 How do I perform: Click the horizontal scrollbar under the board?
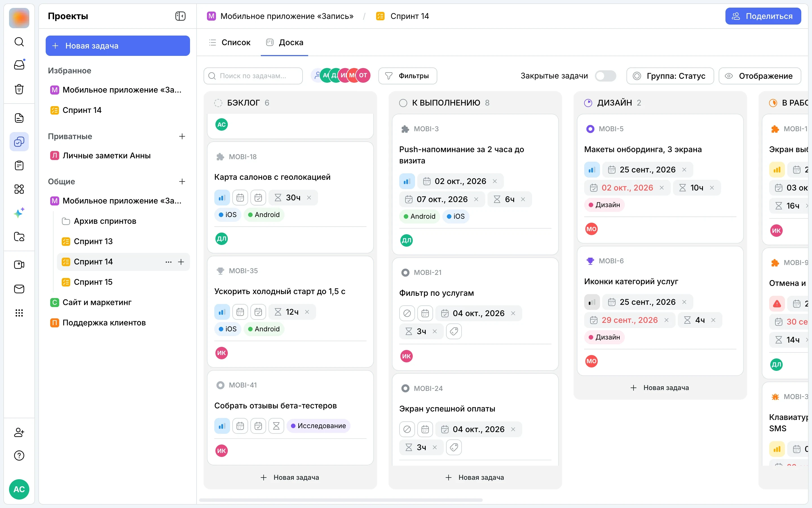click(x=341, y=500)
